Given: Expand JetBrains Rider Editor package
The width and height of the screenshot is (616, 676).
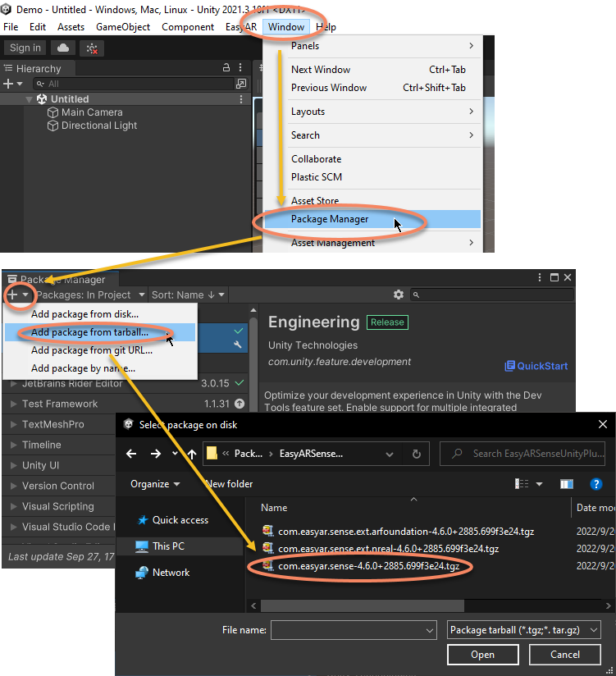Looking at the screenshot, I should (13, 383).
